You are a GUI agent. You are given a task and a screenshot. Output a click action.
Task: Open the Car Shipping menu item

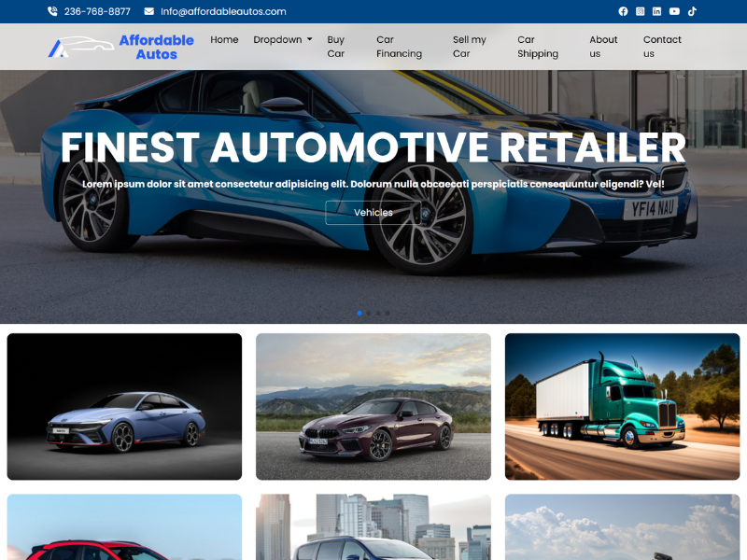537,47
